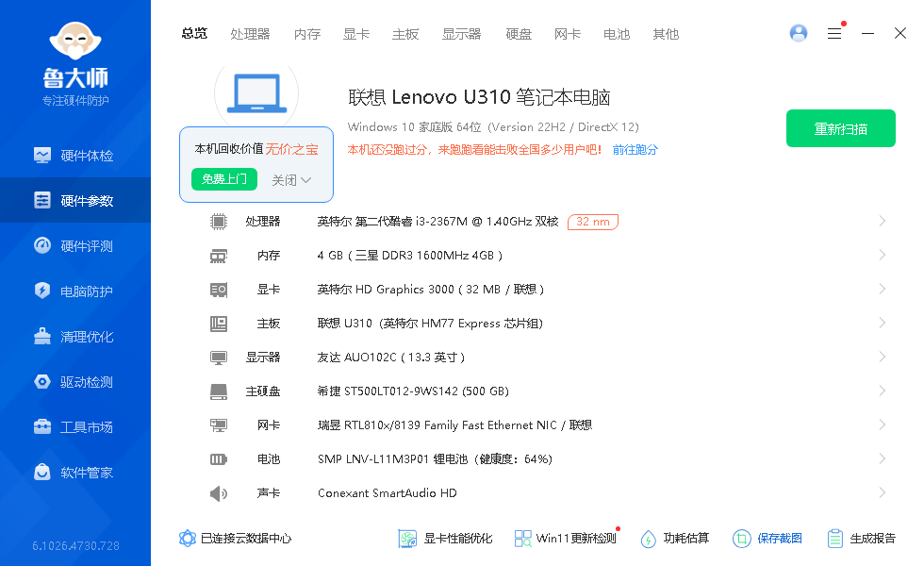Click the 生成报告 clipboard icon
The height and width of the screenshot is (566, 924).
point(835,539)
